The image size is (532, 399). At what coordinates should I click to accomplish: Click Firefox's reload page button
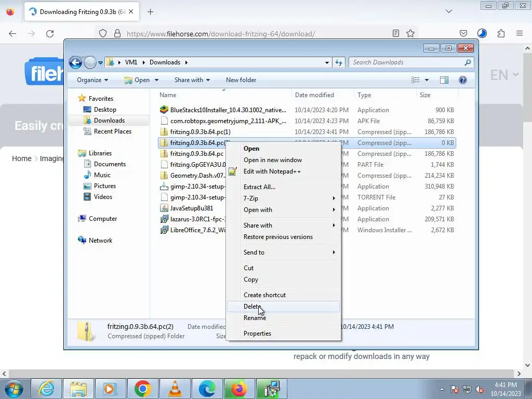point(50,34)
